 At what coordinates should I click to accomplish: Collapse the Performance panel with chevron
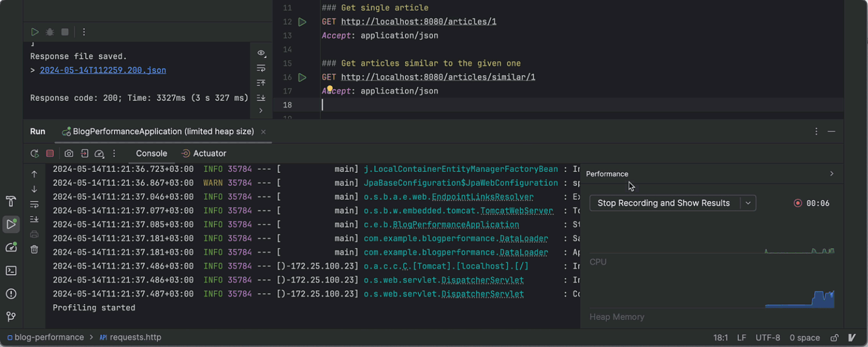[832, 173]
